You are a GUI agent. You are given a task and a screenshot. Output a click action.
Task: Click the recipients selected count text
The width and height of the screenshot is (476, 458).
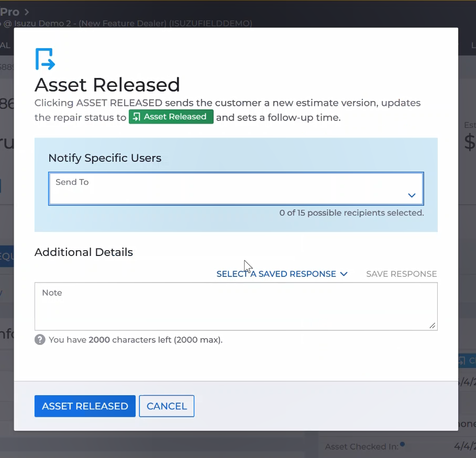pyautogui.click(x=351, y=213)
